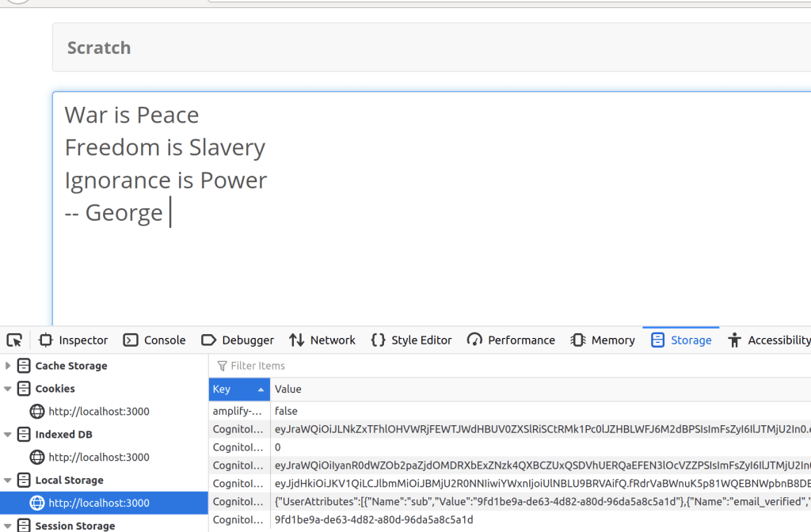Expand the Cache Storage tree node
Image resolution: width=811 pixels, height=532 pixels.
point(9,366)
